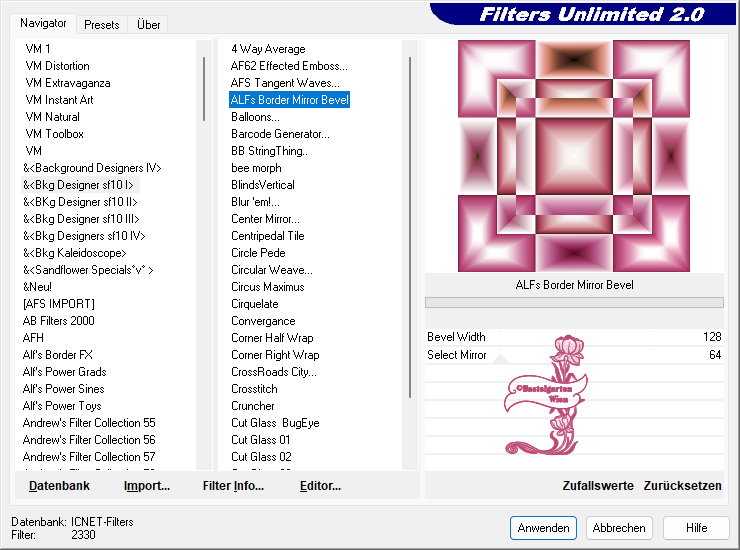Adjust the Bevel Width slider
This screenshot has width=740, height=550.
click(x=574, y=337)
